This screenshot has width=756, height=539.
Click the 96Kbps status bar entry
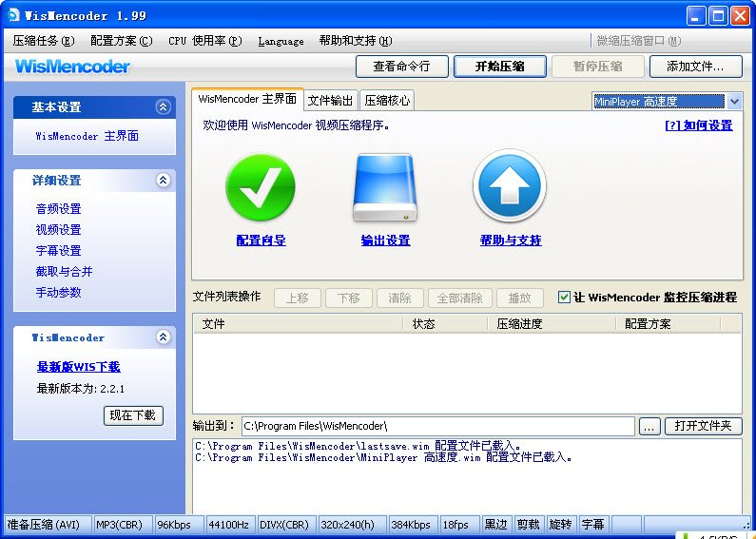179,525
